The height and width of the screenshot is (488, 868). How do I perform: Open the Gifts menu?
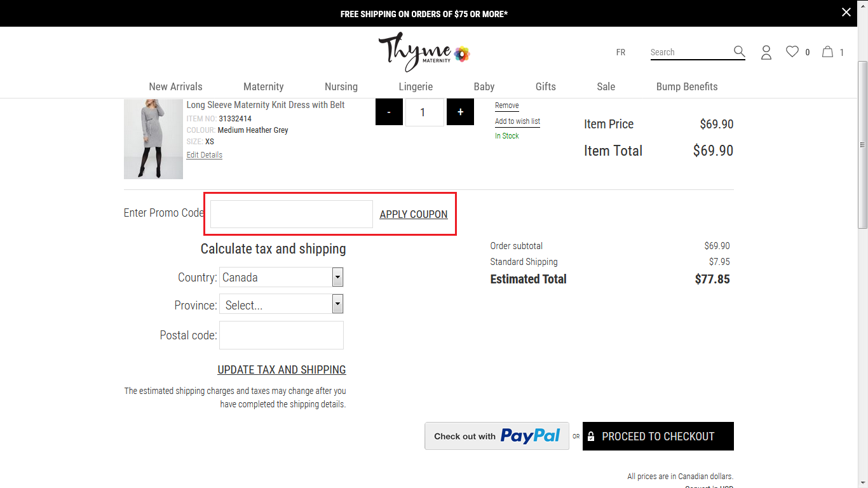pos(546,86)
